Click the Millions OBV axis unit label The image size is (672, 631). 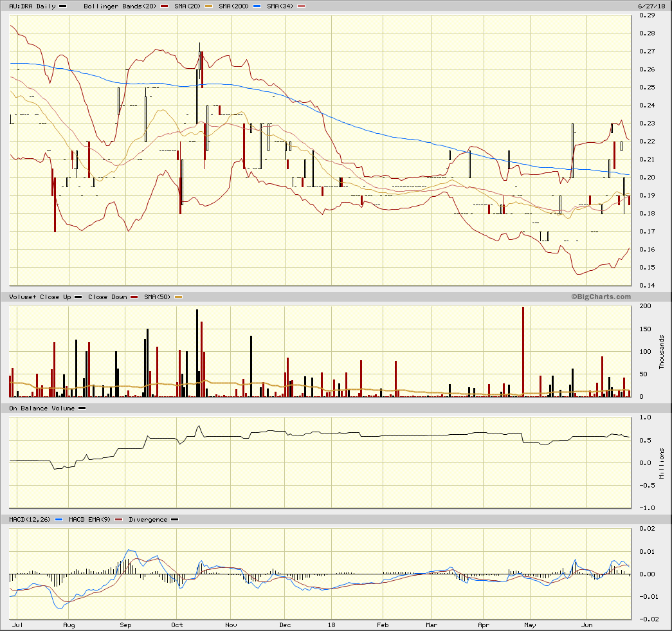(x=662, y=463)
